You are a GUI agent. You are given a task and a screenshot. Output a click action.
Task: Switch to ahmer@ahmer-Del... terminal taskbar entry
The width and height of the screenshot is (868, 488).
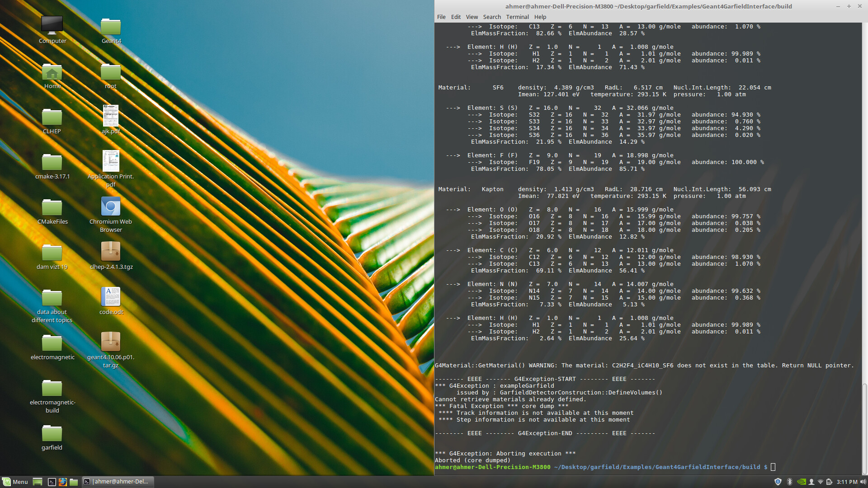[118, 482]
